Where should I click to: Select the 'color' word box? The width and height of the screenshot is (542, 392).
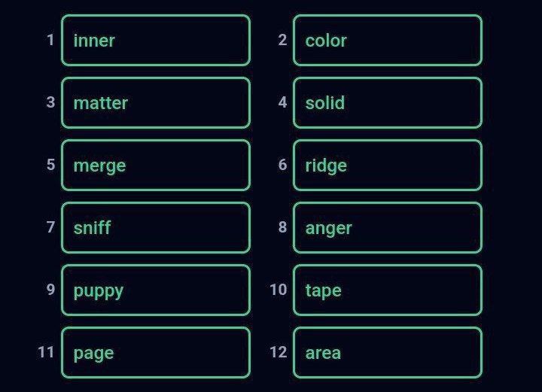click(388, 40)
